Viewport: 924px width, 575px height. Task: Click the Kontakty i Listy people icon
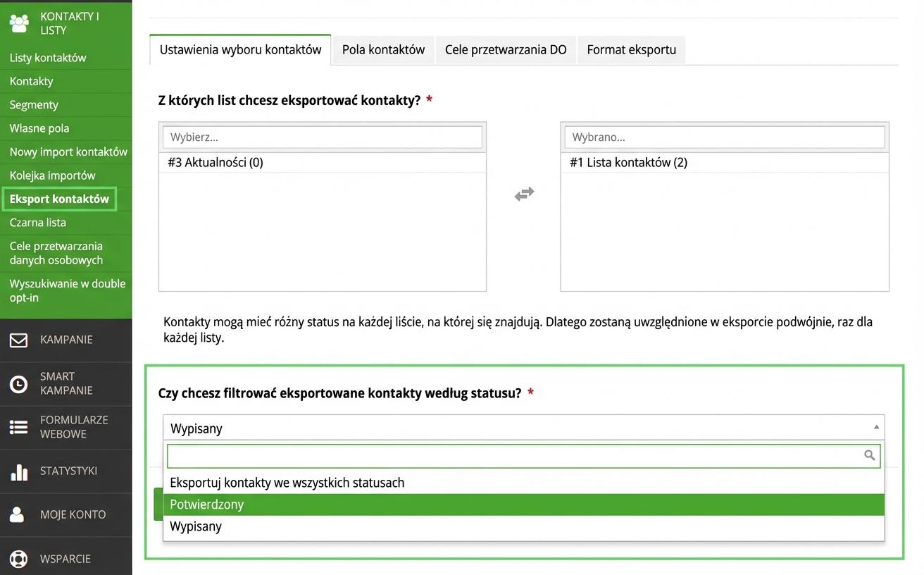click(x=19, y=23)
